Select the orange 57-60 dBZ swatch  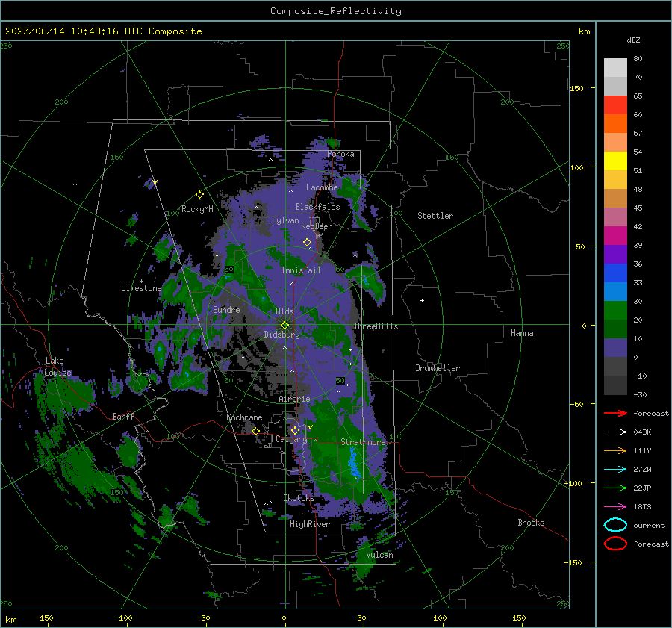(615, 123)
